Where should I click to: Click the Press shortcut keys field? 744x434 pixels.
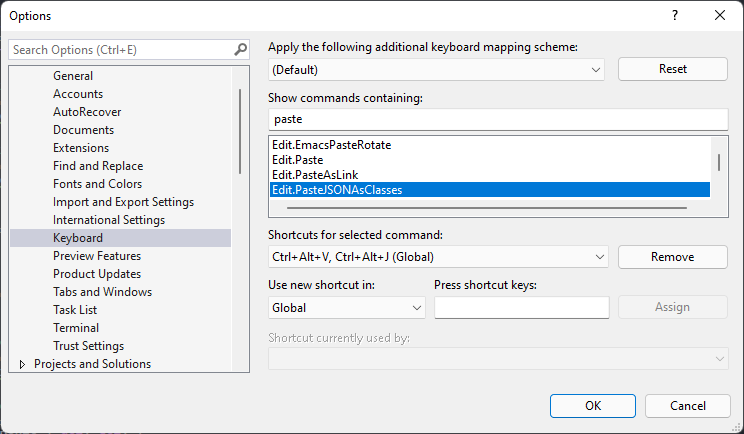click(521, 308)
